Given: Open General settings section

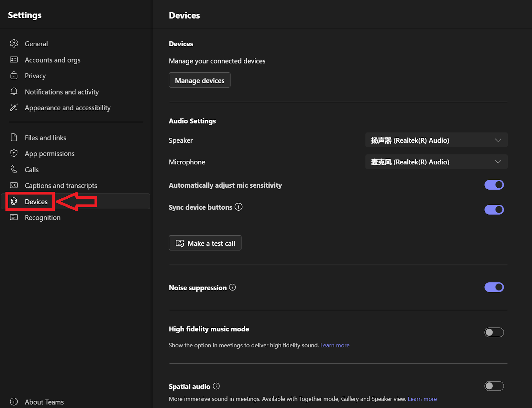Looking at the screenshot, I should click(76, 44).
